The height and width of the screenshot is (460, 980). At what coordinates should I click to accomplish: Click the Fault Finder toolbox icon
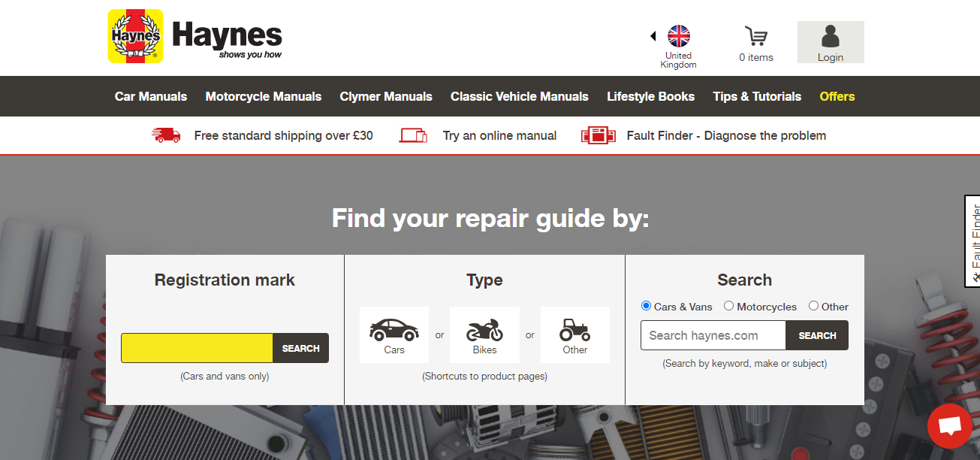(x=598, y=135)
